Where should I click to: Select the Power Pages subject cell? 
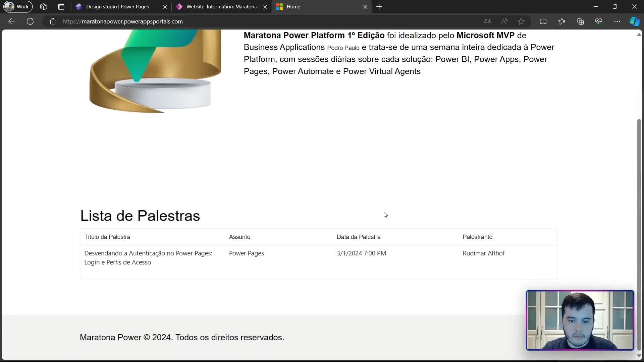tap(247, 253)
